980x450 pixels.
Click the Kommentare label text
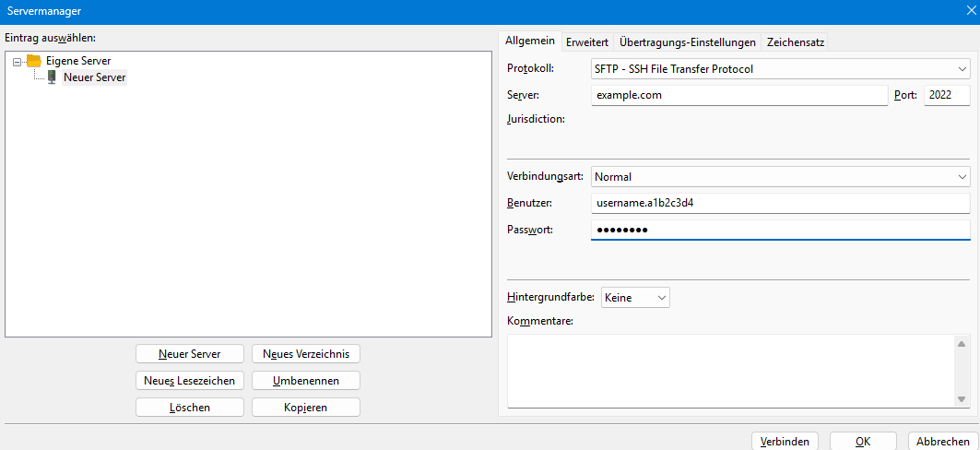540,321
